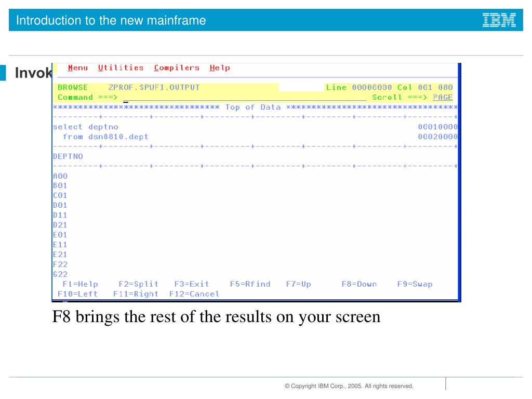Click the 'select deptno' SQL line
The image size is (532, 399).
[x=86, y=127]
